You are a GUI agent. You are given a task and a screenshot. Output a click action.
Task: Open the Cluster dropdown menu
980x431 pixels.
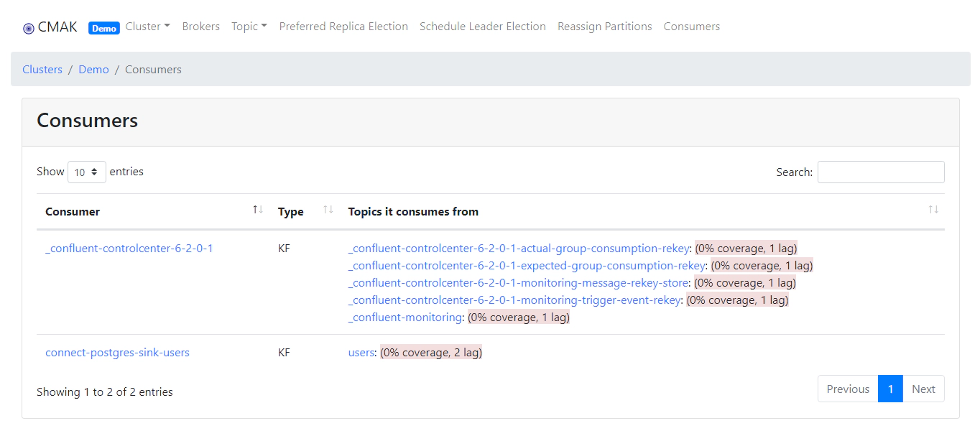148,27
